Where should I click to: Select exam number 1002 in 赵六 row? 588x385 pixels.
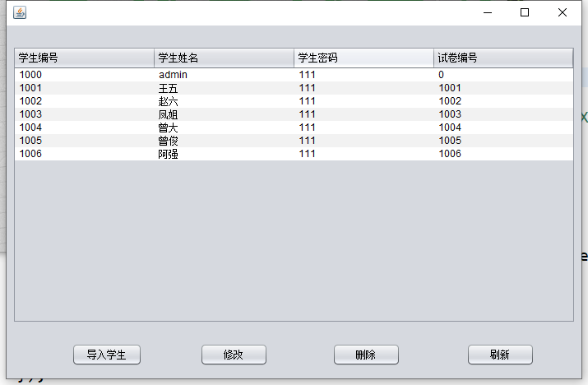pyautogui.click(x=503, y=101)
